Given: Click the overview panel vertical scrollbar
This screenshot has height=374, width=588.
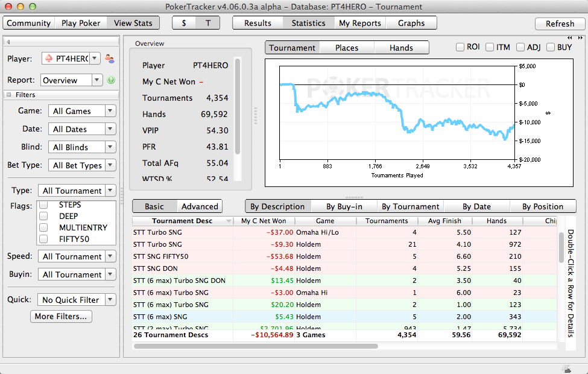Looking at the screenshot, I should [238, 106].
